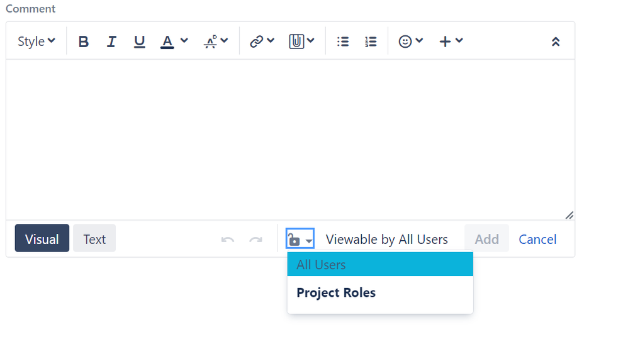Click the Add comment button
Image resolution: width=628 pixels, height=364 pixels.
[486, 239]
